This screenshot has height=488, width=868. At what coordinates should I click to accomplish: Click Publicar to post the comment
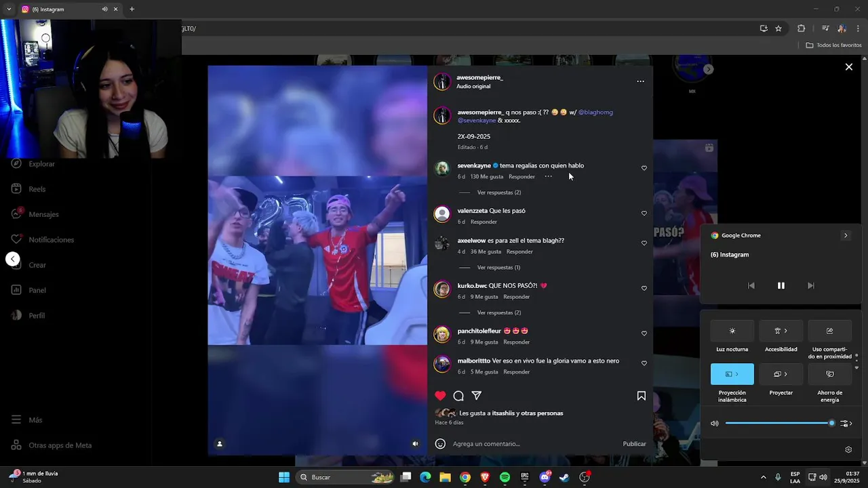click(634, 444)
